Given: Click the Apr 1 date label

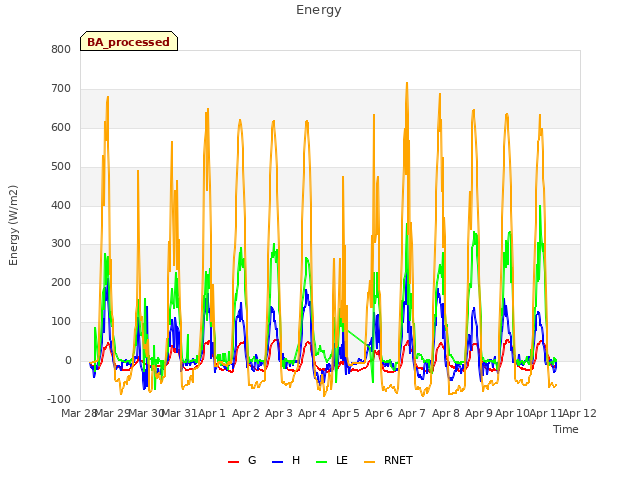Looking at the screenshot, I should point(212,413).
